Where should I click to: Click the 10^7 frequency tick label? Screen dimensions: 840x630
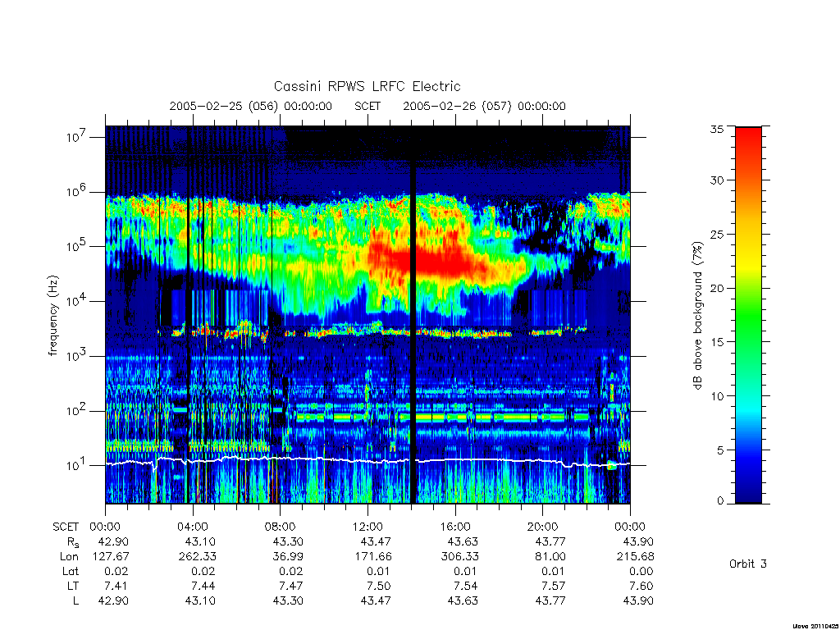77,137
